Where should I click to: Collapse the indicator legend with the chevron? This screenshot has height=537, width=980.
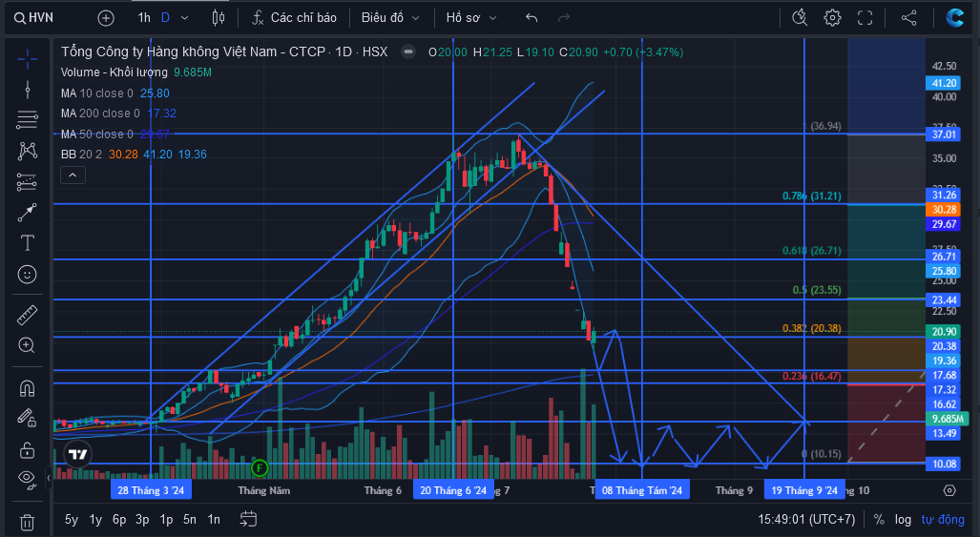tap(73, 176)
